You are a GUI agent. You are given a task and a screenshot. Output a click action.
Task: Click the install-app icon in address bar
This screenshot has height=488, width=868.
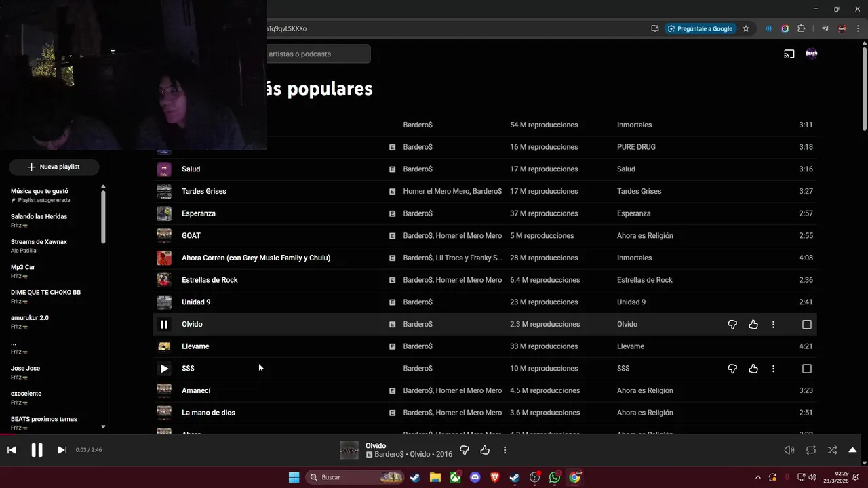(654, 28)
